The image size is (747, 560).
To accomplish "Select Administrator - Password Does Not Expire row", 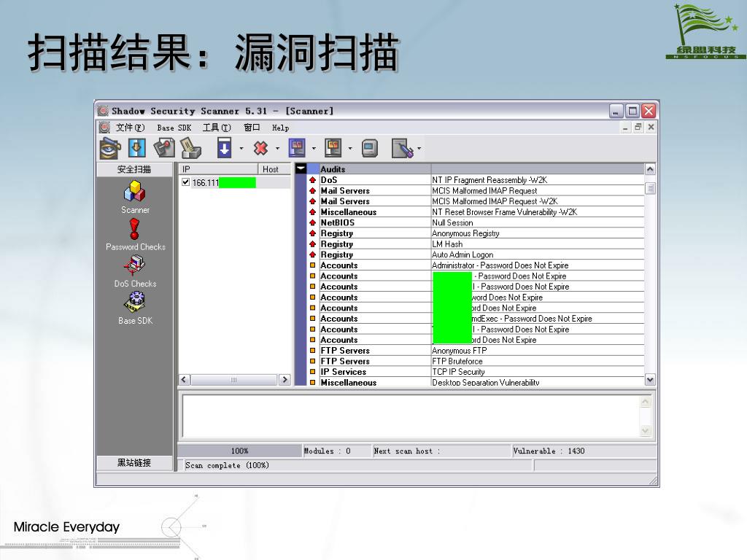I will coord(477,265).
